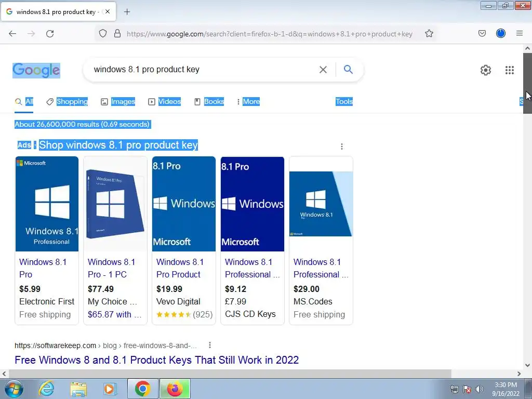Open Free Windows 8 and 8.1 Product Keys result

[x=157, y=360]
